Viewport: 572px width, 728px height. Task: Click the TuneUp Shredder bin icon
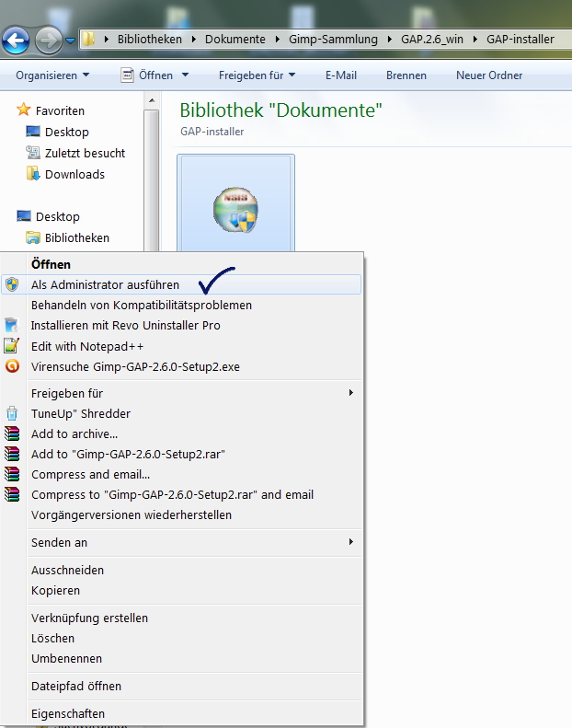click(x=12, y=413)
